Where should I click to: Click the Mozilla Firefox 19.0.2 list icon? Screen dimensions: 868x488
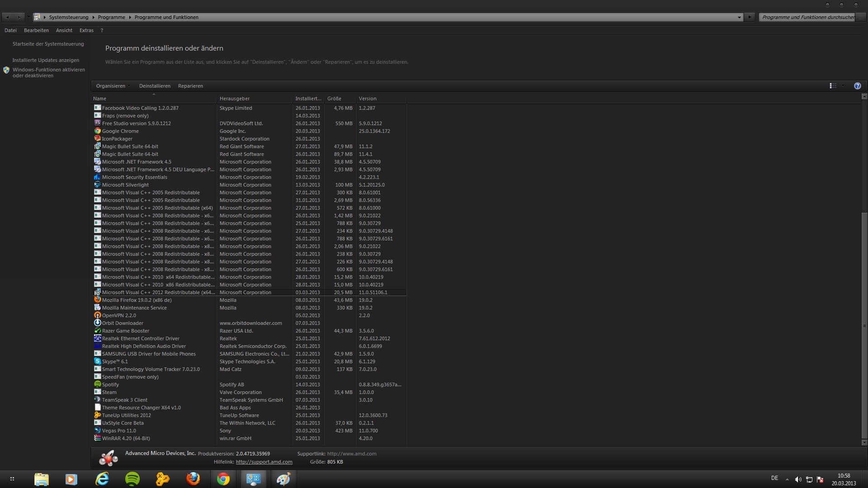pyautogui.click(x=97, y=300)
